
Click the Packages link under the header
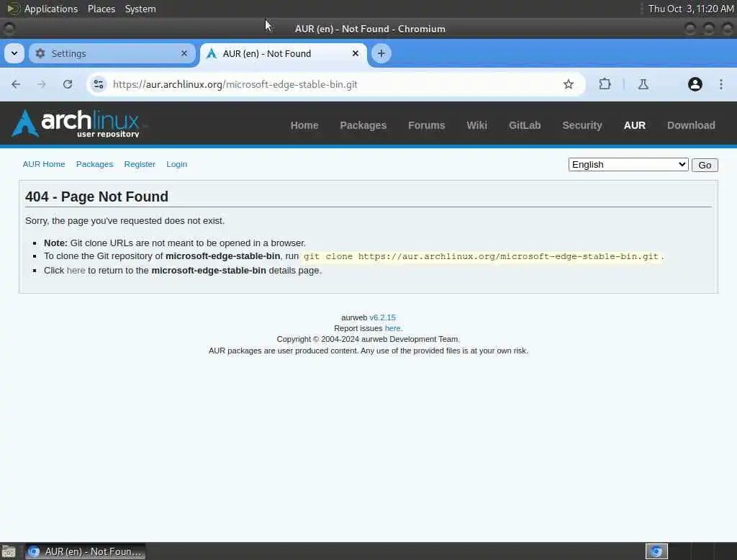[x=94, y=164]
